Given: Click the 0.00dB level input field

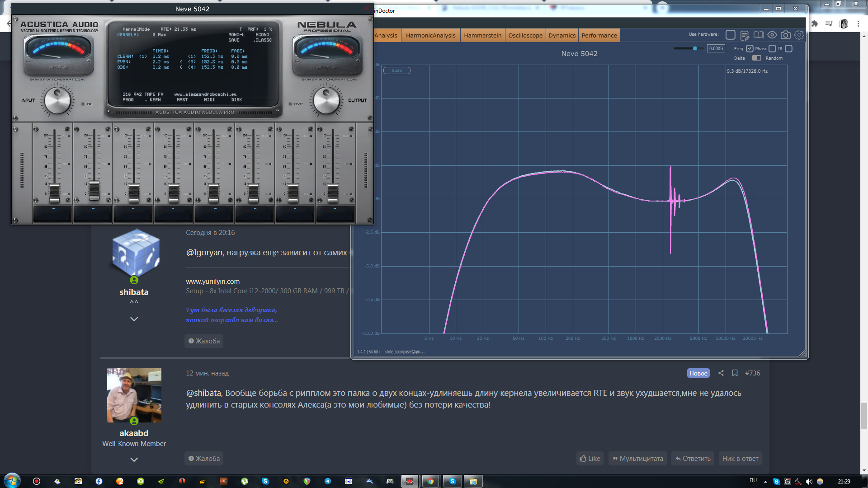Looking at the screenshot, I should pos(716,48).
